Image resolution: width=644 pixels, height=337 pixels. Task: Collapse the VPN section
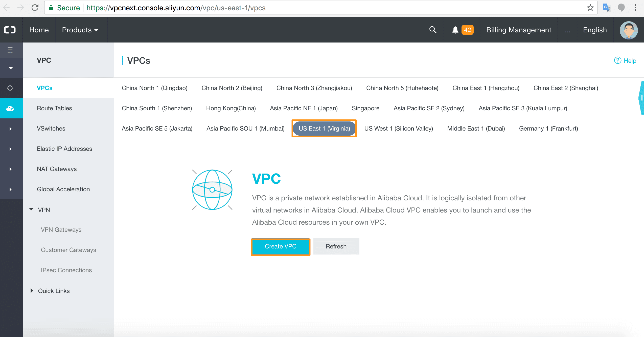[x=31, y=209]
